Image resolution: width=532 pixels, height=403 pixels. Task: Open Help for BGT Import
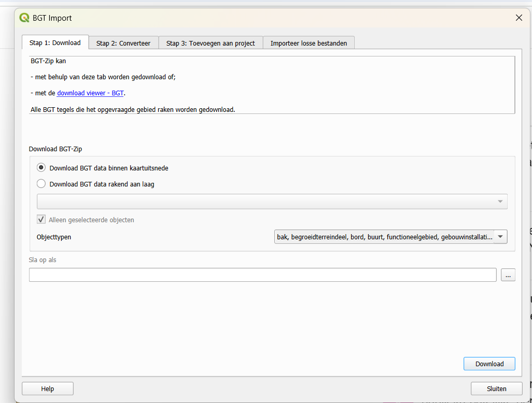[48, 388]
